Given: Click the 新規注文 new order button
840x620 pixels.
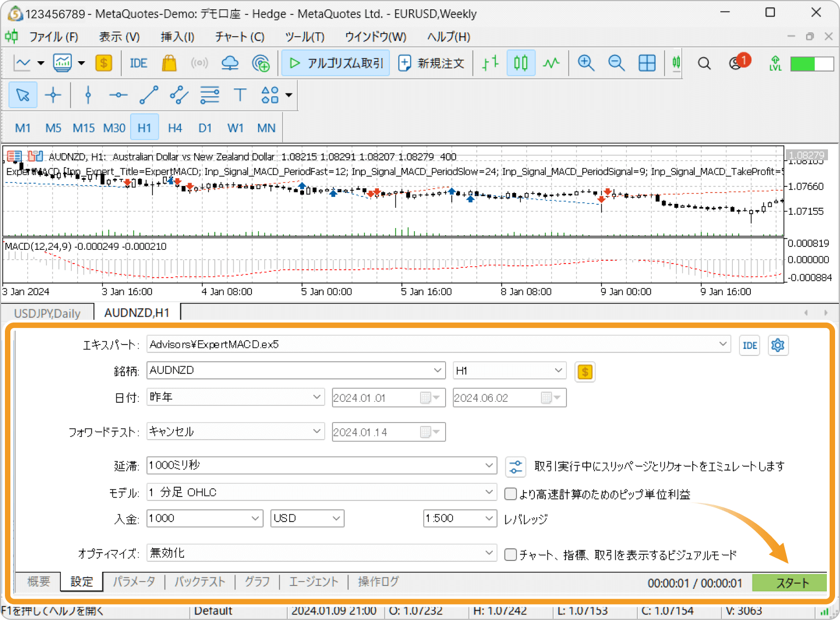Looking at the screenshot, I should click(431, 63).
